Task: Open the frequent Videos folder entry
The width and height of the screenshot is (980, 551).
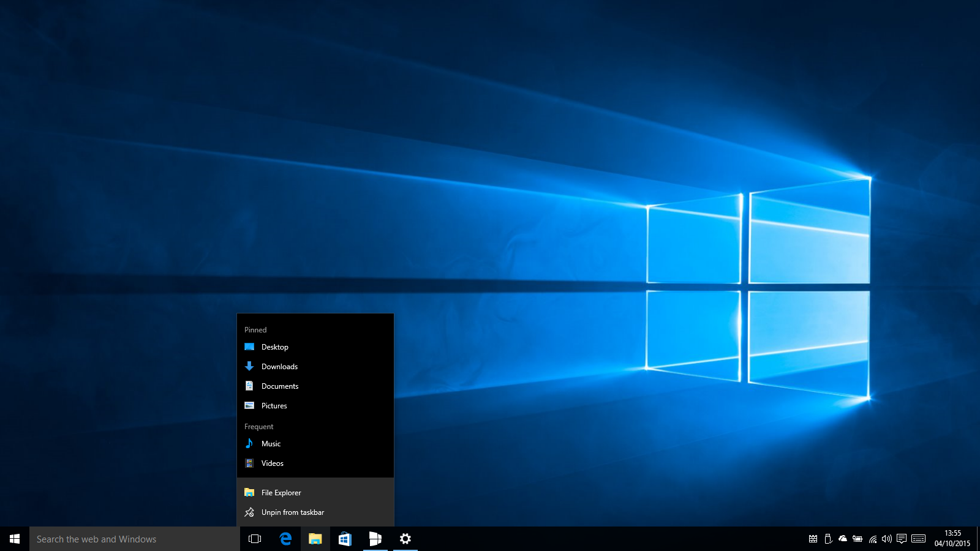Action: click(x=315, y=463)
